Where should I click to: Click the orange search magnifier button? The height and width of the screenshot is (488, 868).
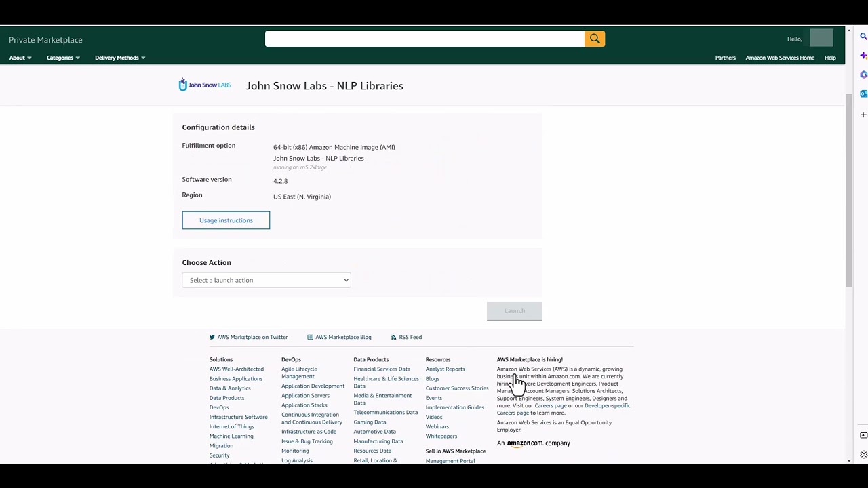[x=595, y=39]
